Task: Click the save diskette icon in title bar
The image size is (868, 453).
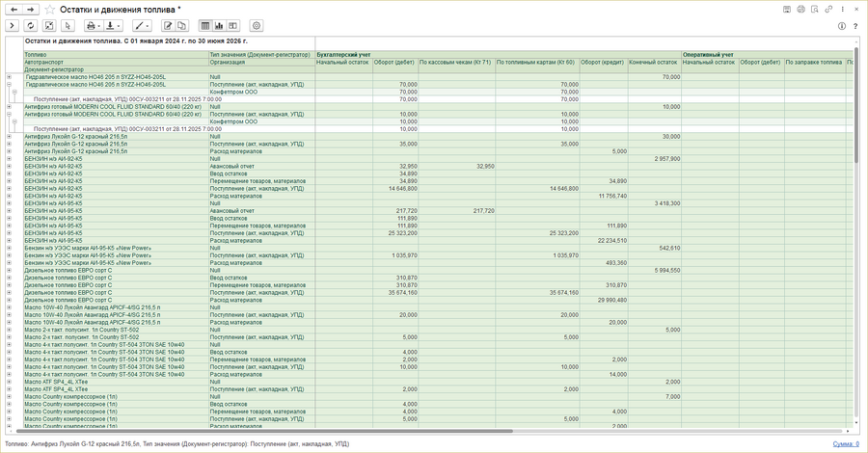Action: (787, 10)
